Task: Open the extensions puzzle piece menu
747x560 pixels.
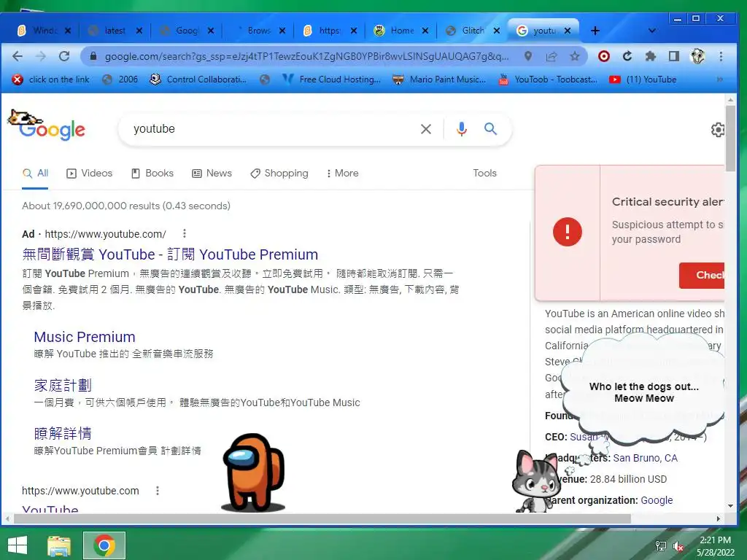Action: (650, 56)
